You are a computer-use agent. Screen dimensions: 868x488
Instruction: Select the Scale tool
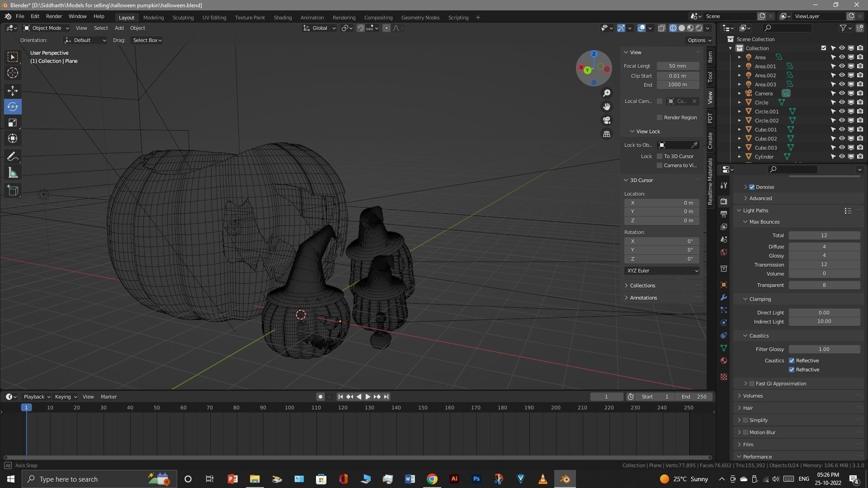point(13,123)
